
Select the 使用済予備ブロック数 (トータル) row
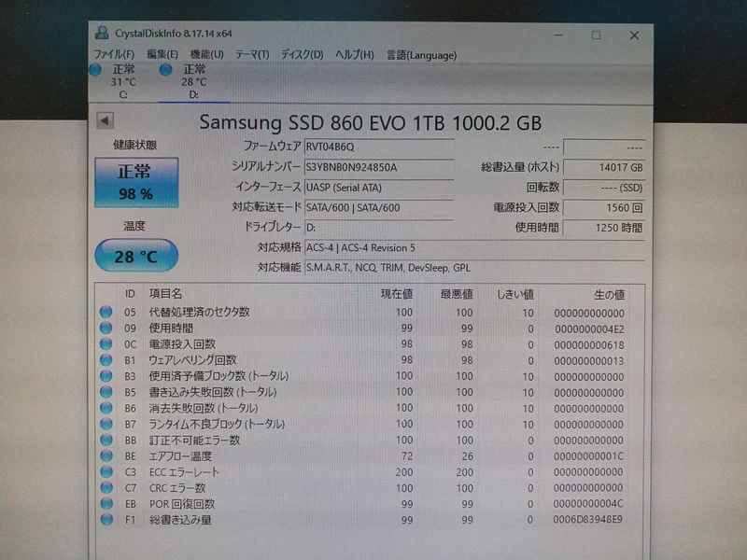click(x=362, y=376)
